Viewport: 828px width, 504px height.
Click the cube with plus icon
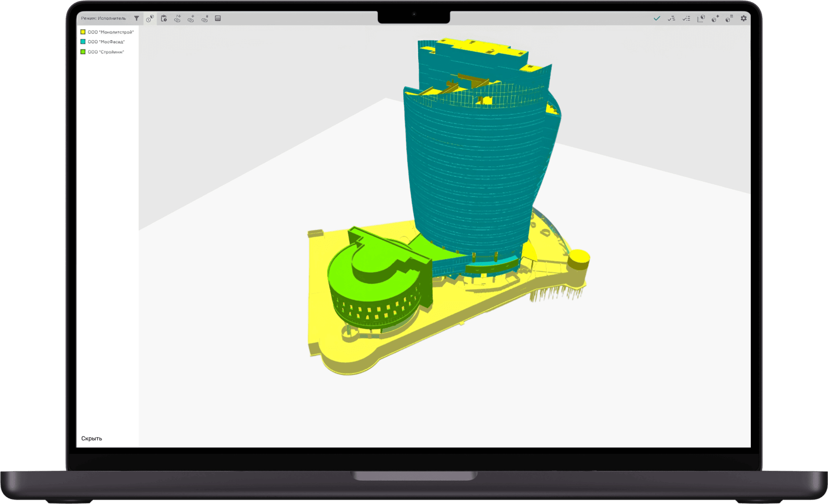[715, 19]
